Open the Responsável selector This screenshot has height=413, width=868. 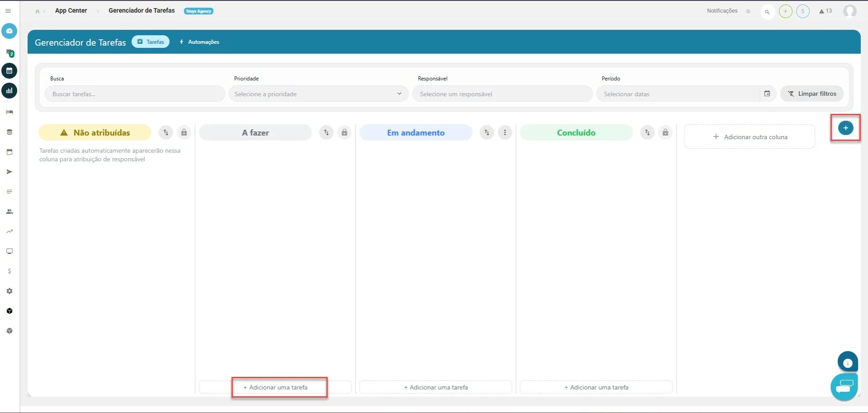click(502, 94)
